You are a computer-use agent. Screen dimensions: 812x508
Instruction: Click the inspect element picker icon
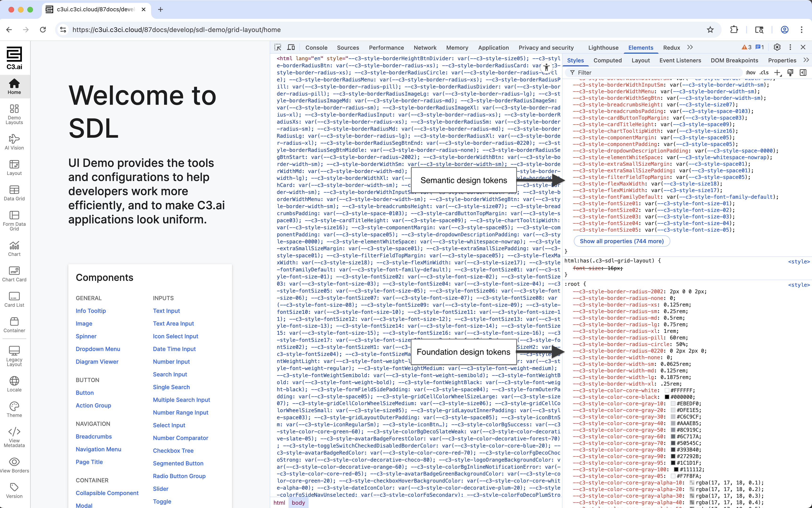[278, 47]
